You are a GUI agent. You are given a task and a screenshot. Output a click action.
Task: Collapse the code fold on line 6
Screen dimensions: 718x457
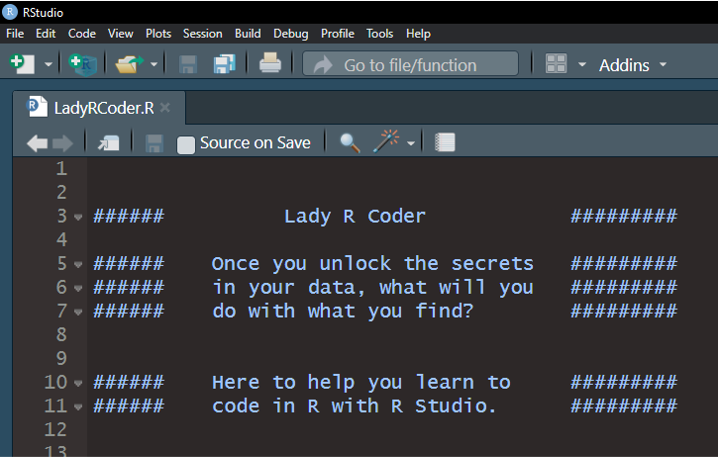point(78,288)
